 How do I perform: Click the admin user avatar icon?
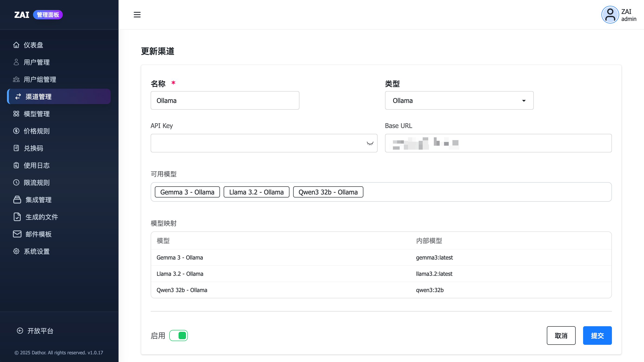tap(610, 15)
